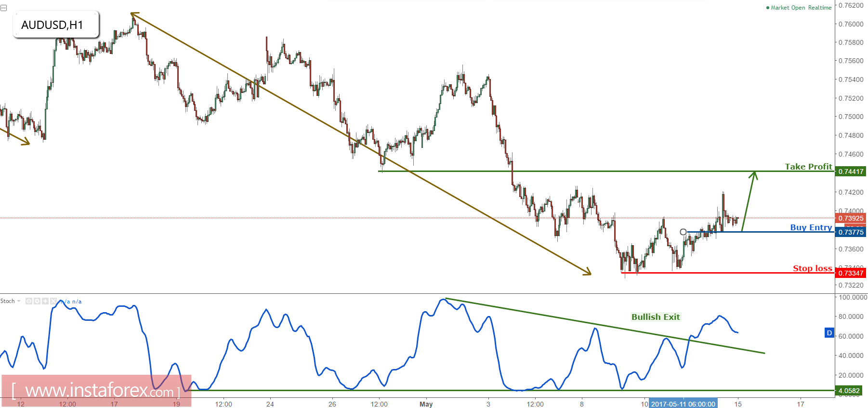The image size is (868, 408).
Task: Select the Bullish Exit annotation
Action: tap(656, 317)
